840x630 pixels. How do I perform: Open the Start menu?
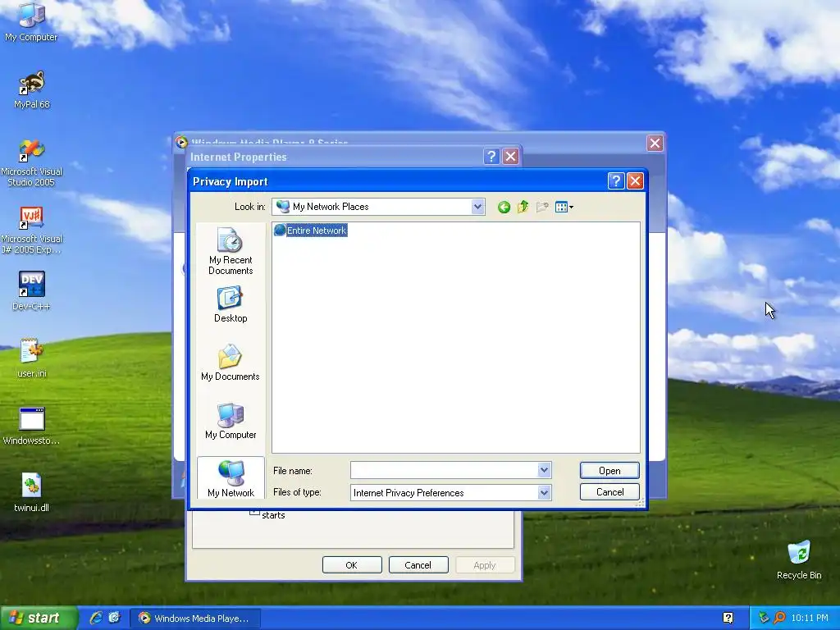pyautogui.click(x=39, y=619)
